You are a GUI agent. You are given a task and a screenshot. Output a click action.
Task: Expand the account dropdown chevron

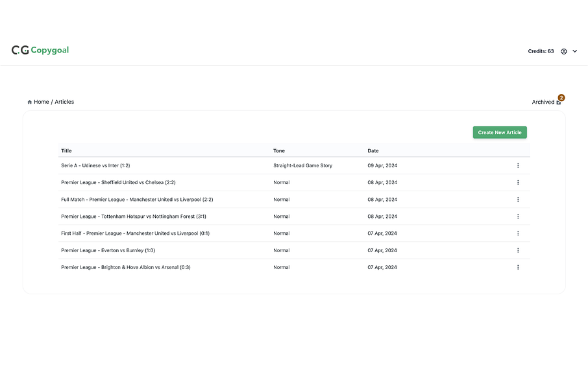(x=574, y=51)
